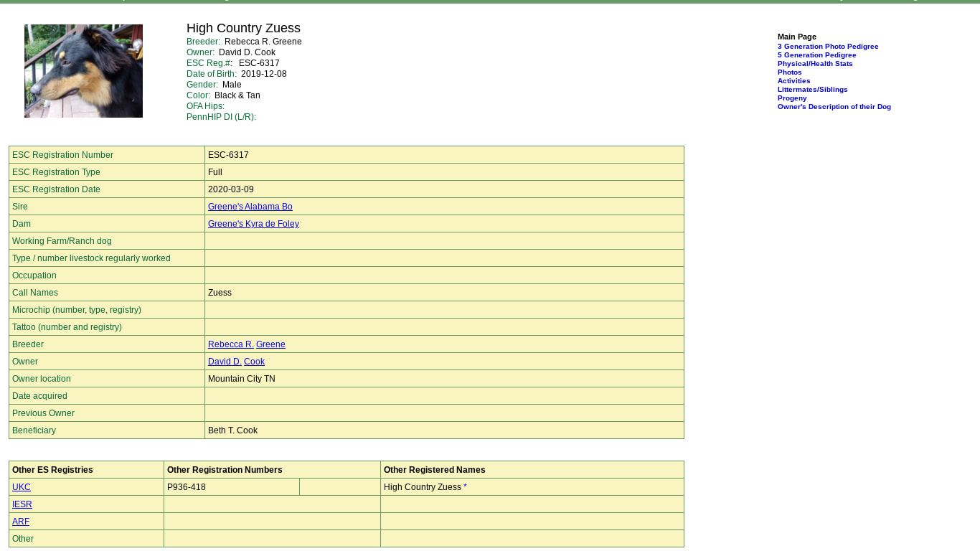Viewport: 980px width, 551px height.
Task: Read Owner's Description of their Dog
Action: [x=834, y=107]
